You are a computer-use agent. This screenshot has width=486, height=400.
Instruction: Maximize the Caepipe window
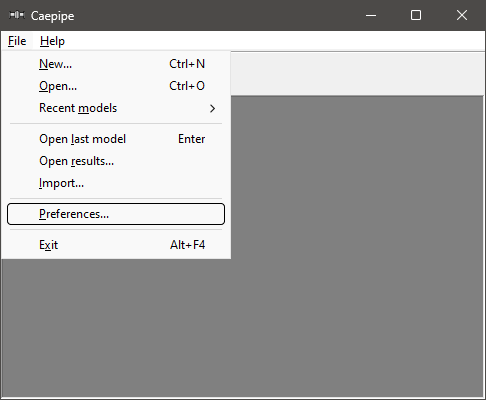click(x=416, y=15)
